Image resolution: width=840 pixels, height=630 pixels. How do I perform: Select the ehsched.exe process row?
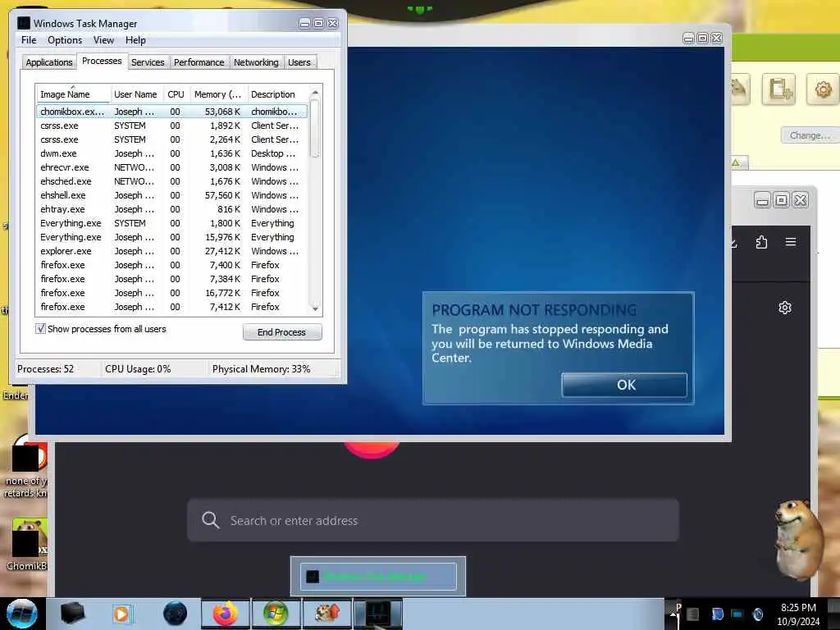[172, 181]
